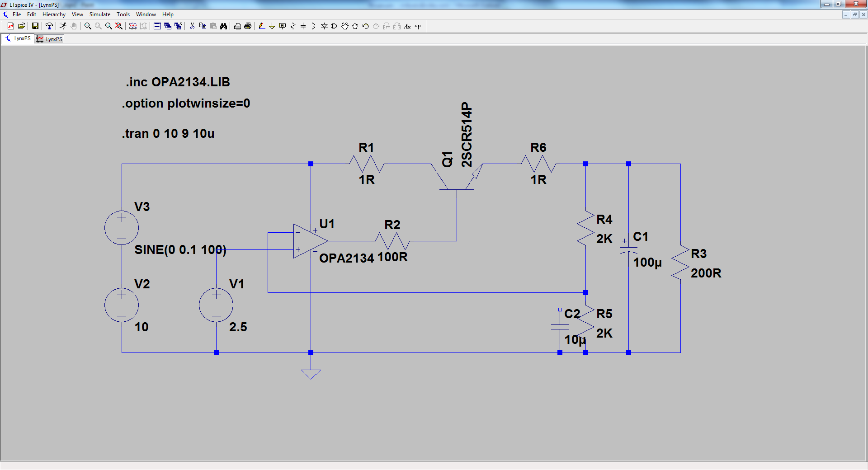Open the File menu
The height and width of the screenshot is (470, 868).
point(17,14)
